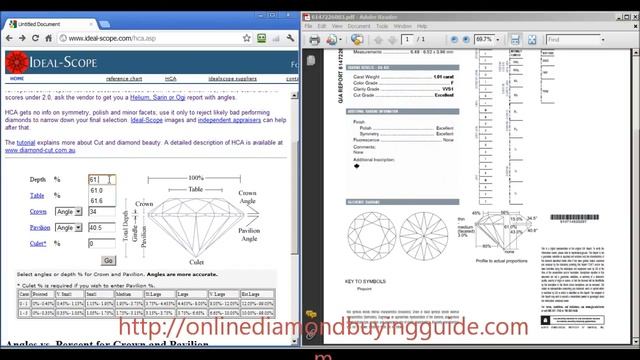Open the Edit menu in Adobe Reader
This screenshot has width=640, height=360.
tap(322, 26)
